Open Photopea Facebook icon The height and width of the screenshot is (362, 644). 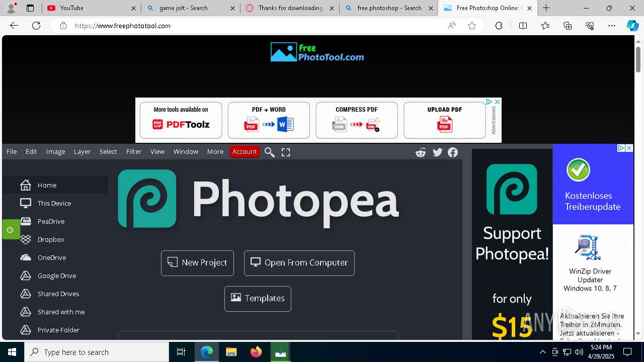coord(453,152)
